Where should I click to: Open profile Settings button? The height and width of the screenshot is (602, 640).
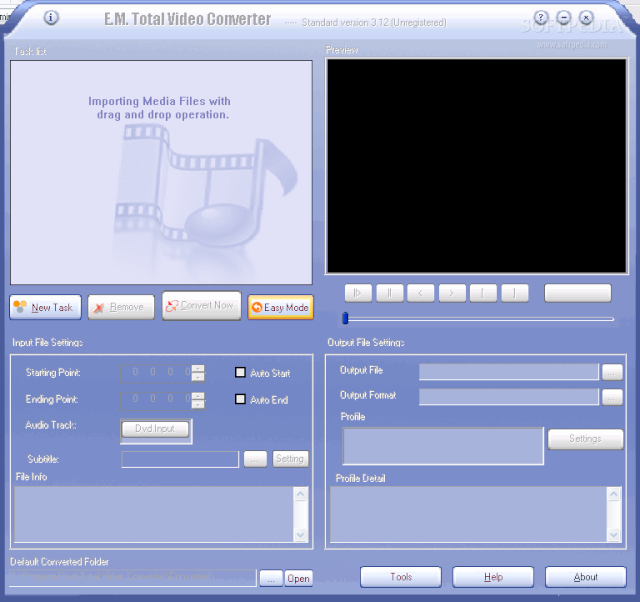tap(586, 439)
